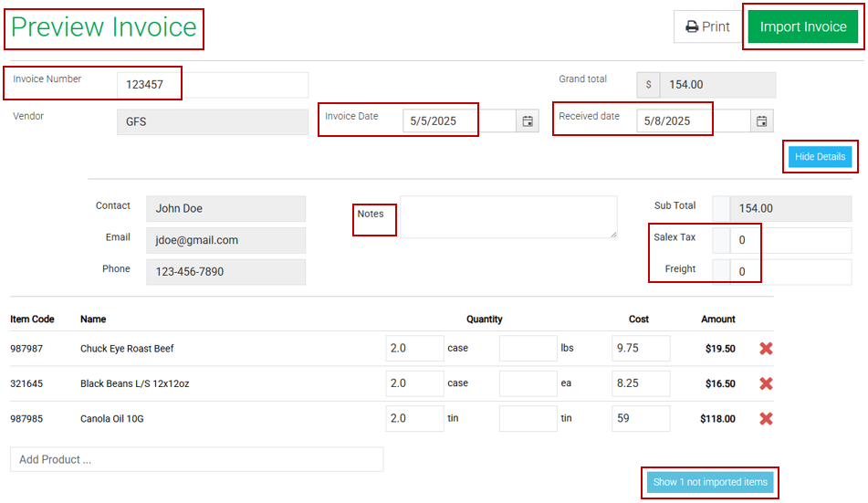Click into the Notes text area
This screenshot has height=503, width=868.
(507, 217)
